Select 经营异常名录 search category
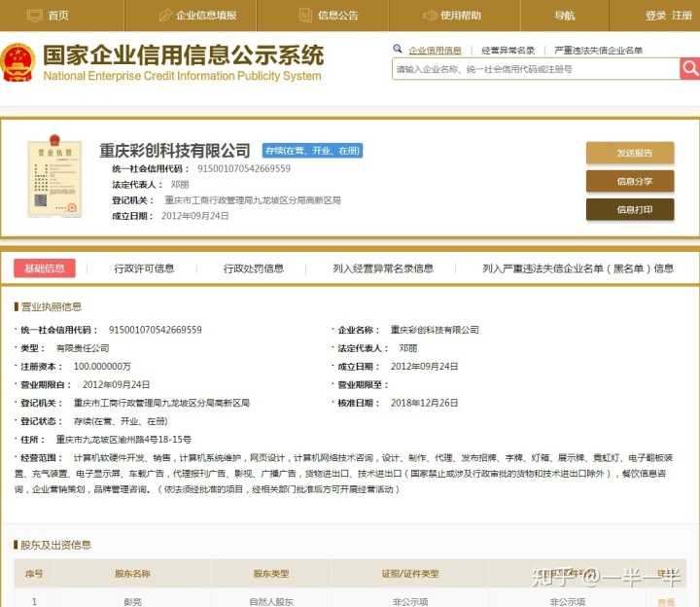700x607 pixels. tap(508, 51)
